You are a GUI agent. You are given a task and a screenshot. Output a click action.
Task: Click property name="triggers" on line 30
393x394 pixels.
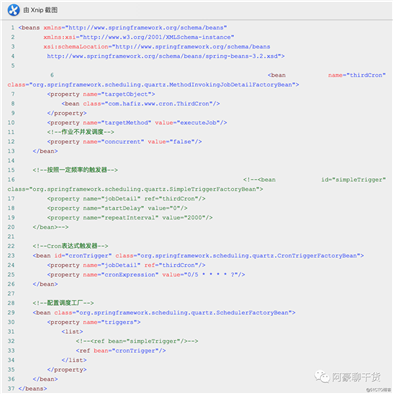(94, 322)
